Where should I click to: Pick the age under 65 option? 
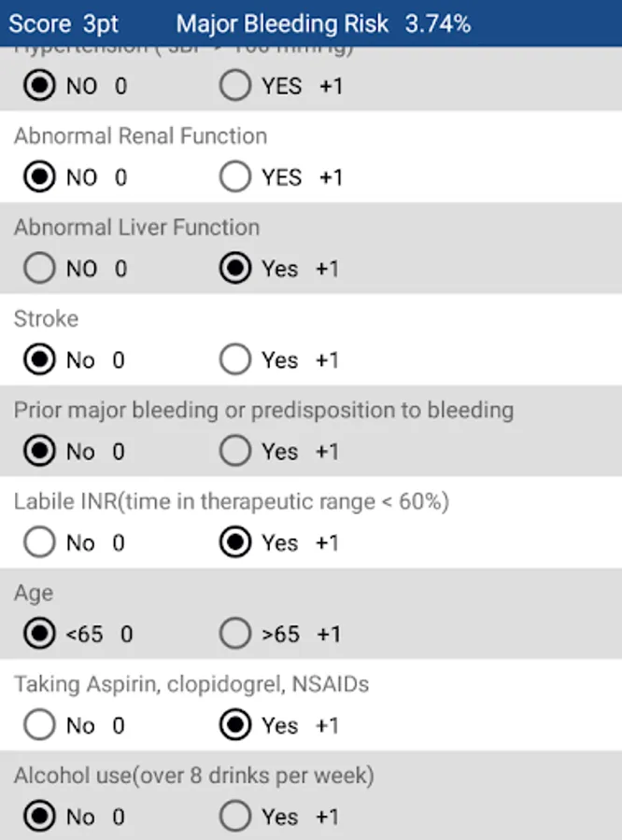click(39, 635)
